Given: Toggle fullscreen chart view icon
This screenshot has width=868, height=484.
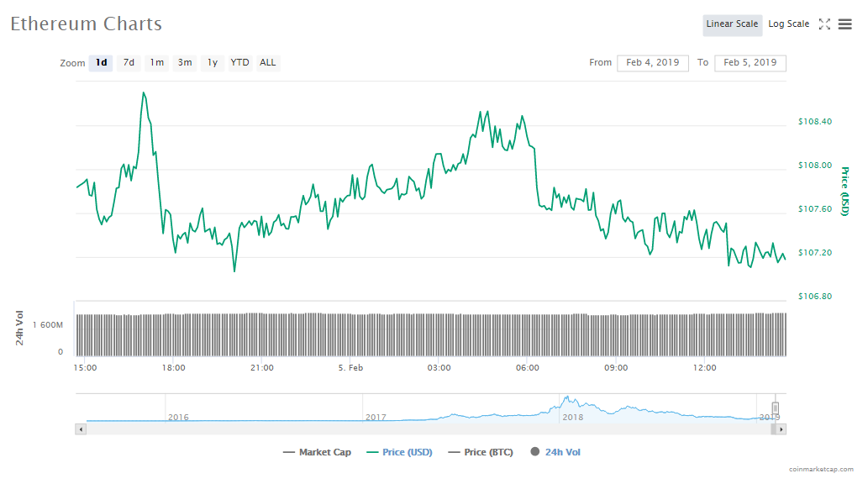Looking at the screenshot, I should (824, 24).
